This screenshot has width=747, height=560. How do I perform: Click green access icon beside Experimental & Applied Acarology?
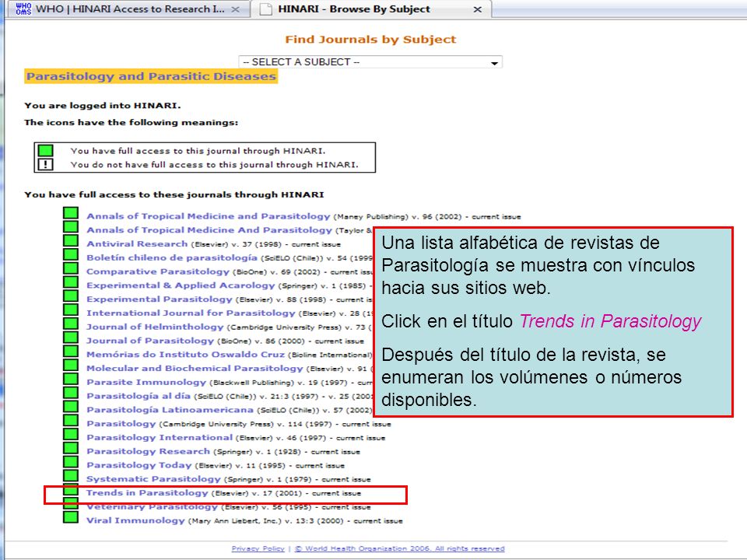click(71, 282)
